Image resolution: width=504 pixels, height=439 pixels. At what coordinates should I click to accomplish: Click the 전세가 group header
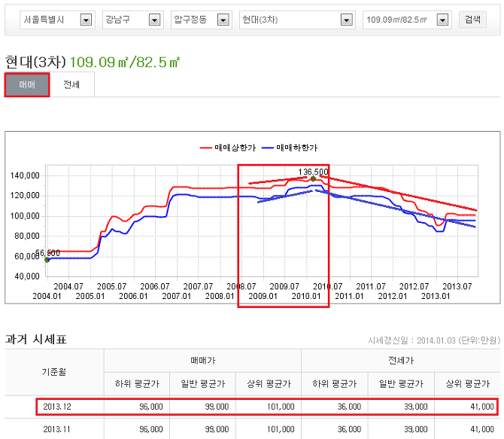401,361
